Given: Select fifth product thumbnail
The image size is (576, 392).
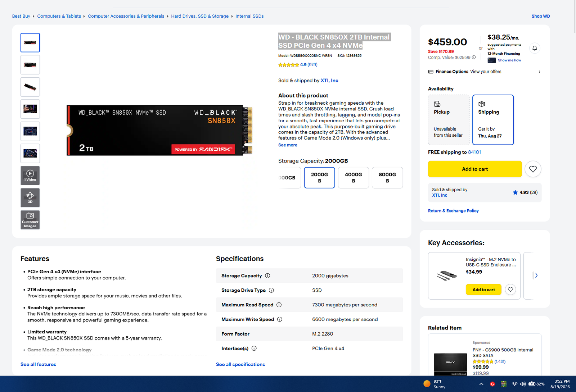Looking at the screenshot, I should 30,131.
